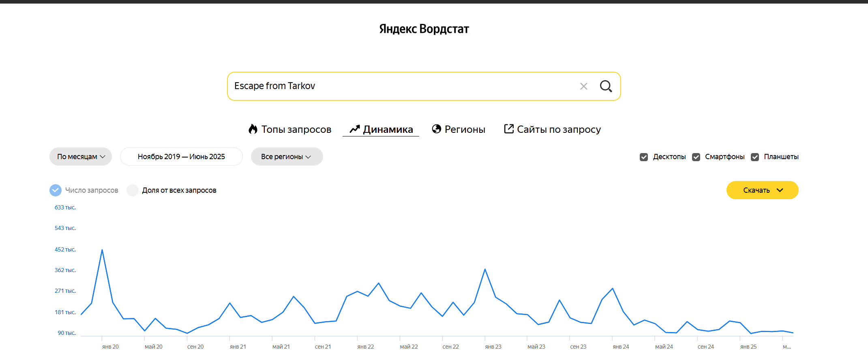Select Число запросов radio option
This screenshot has width=868, height=362.
pyautogui.click(x=56, y=190)
